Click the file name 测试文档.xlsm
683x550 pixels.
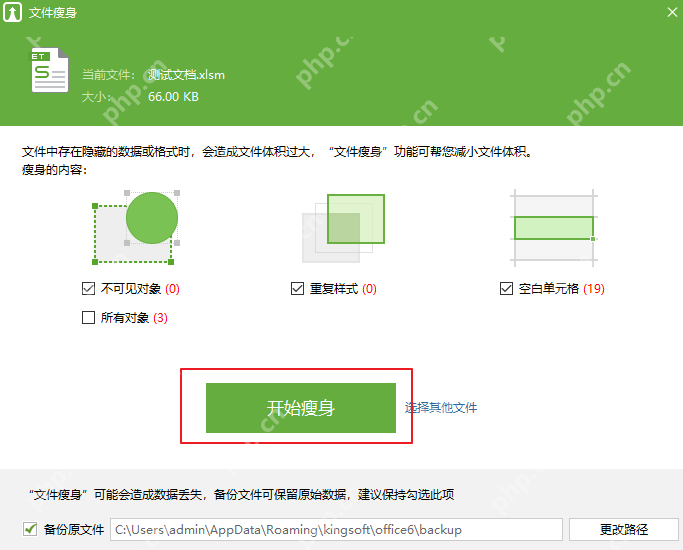pos(186,75)
